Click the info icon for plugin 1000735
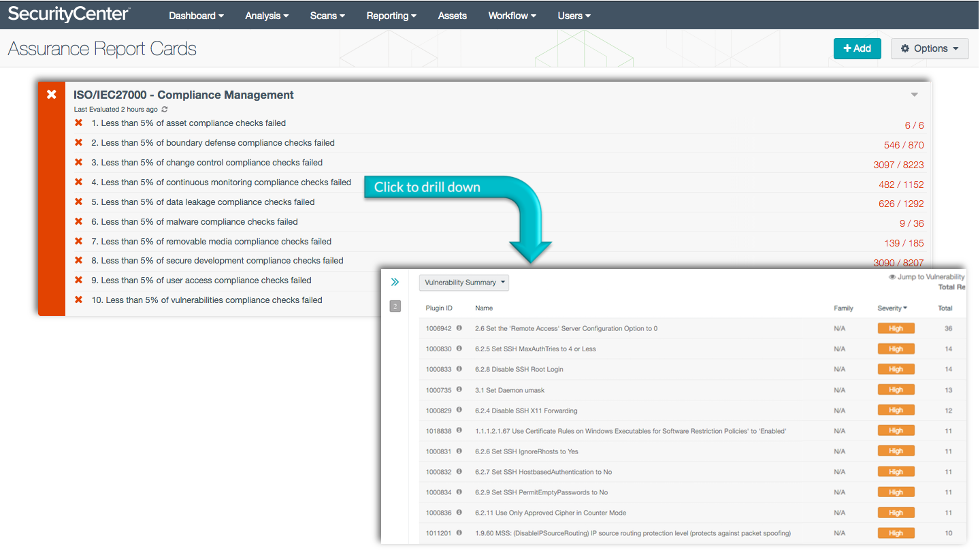This screenshot has width=980, height=559. click(x=459, y=390)
